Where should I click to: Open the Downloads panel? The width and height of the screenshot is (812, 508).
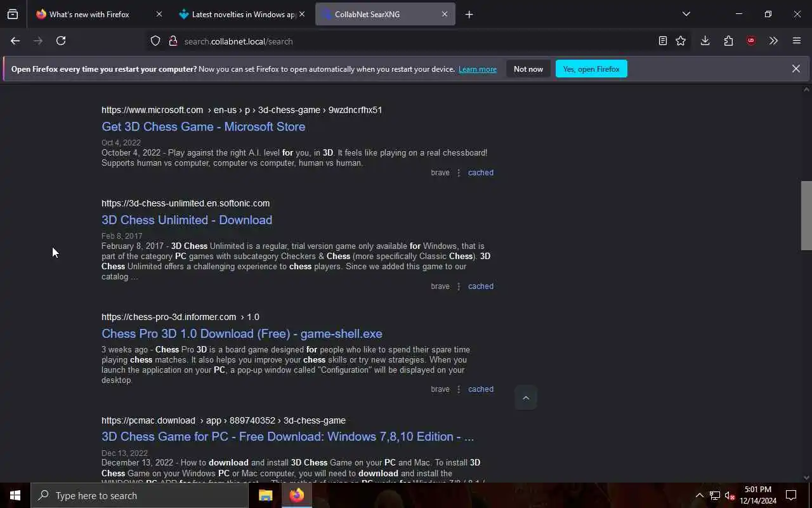coord(705,41)
